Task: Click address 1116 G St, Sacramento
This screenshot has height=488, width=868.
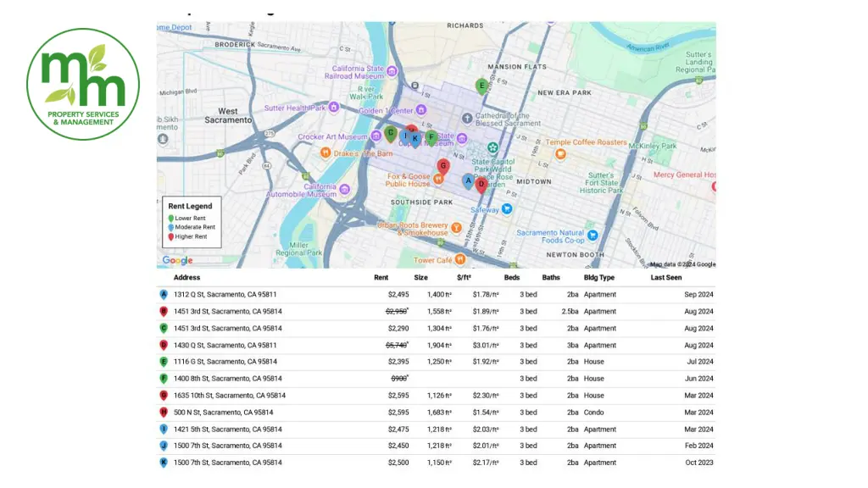Action: (x=225, y=362)
